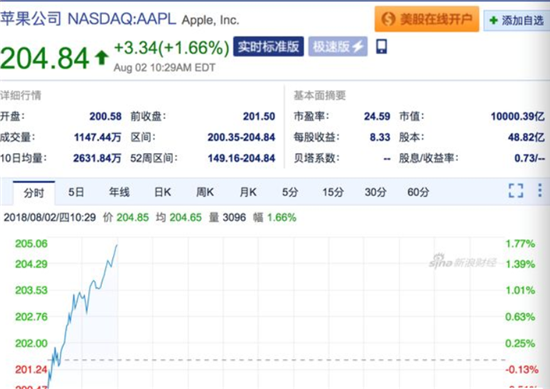This screenshot has width=550, height=389.
Task: Click the mobile phone icon
Action: pyautogui.click(x=382, y=46)
